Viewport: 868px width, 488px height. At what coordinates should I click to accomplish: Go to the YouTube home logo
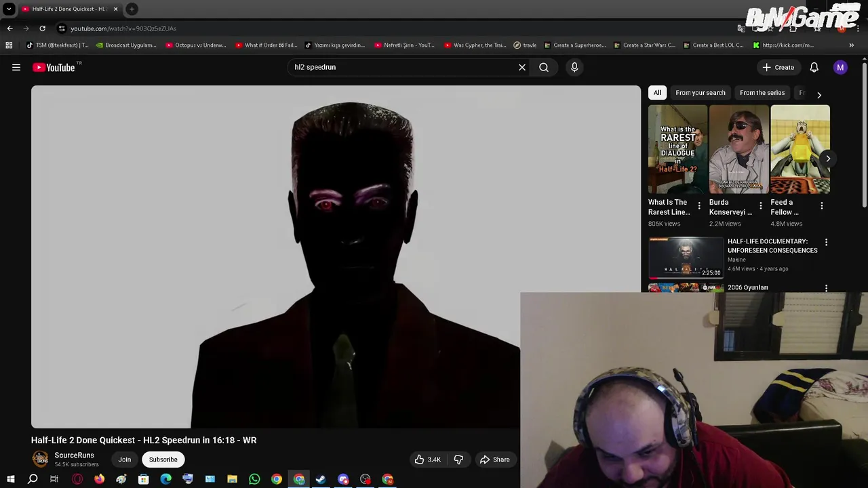(54, 67)
